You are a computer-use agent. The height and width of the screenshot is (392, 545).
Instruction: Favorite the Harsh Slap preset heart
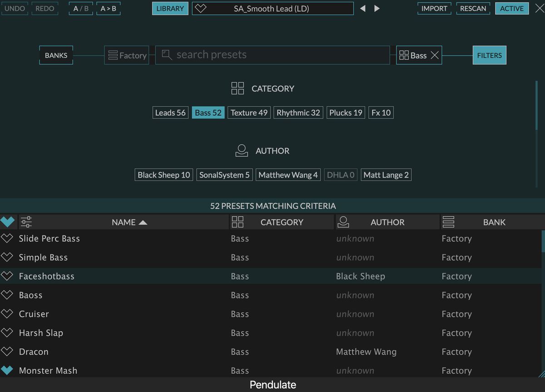7,333
